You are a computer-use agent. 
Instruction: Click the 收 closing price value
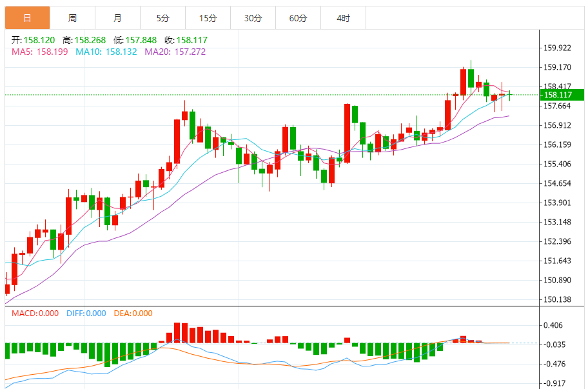pos(186,40)
